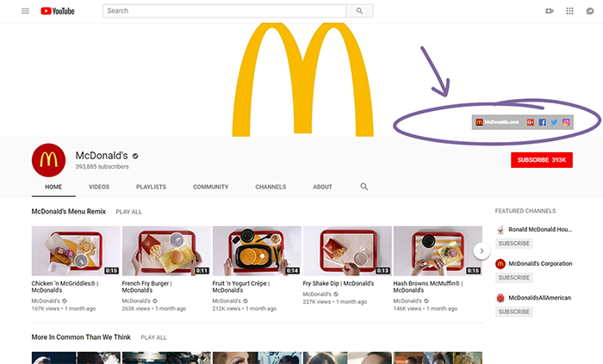Viewport: 603px width, 364px height.
Task: Open the messages chat bubble icon
Action: click(590, 10)
